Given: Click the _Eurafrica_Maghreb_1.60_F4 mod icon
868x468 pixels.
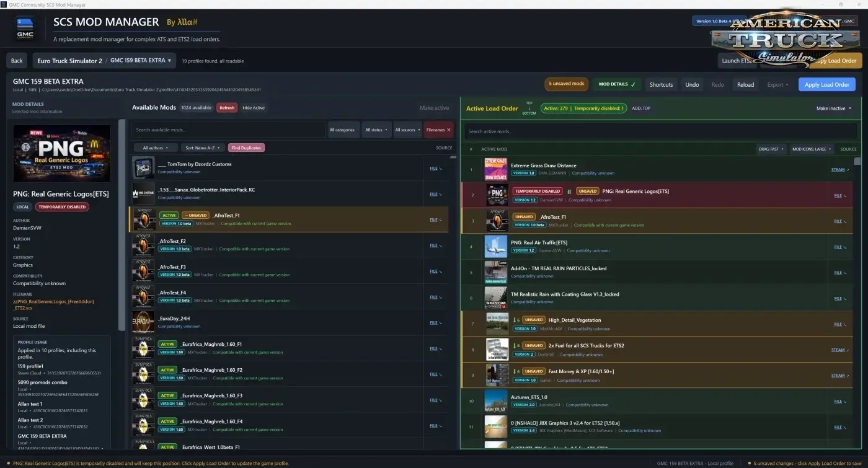Looking at the screenshot, I should coord(143,425).
